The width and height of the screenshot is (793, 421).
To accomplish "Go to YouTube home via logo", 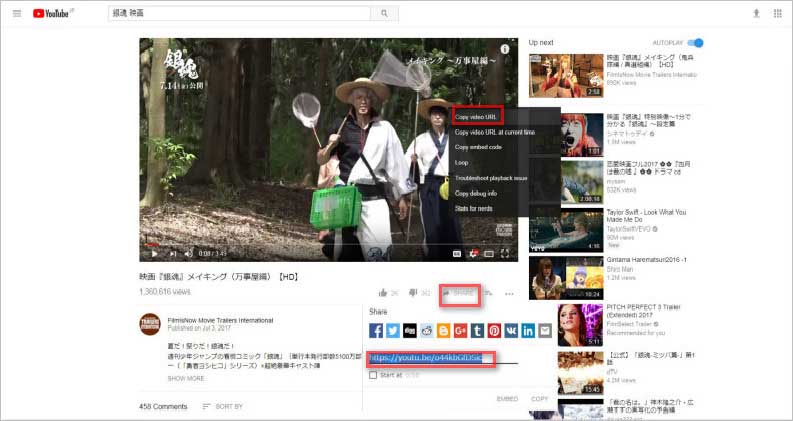I will pos(51,14).
